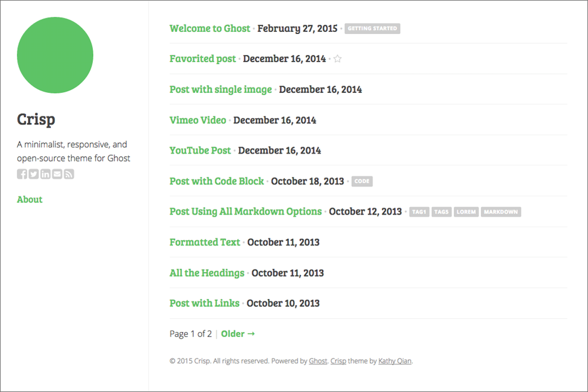
Task: Open the Facebook social icon
Action: pyautogui.click(x=22, y=174)
